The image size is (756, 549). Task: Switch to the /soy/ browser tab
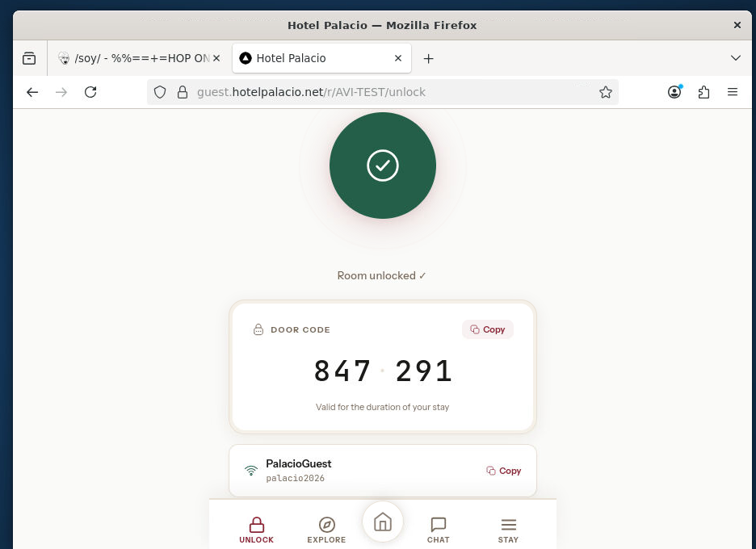(133, 58)
